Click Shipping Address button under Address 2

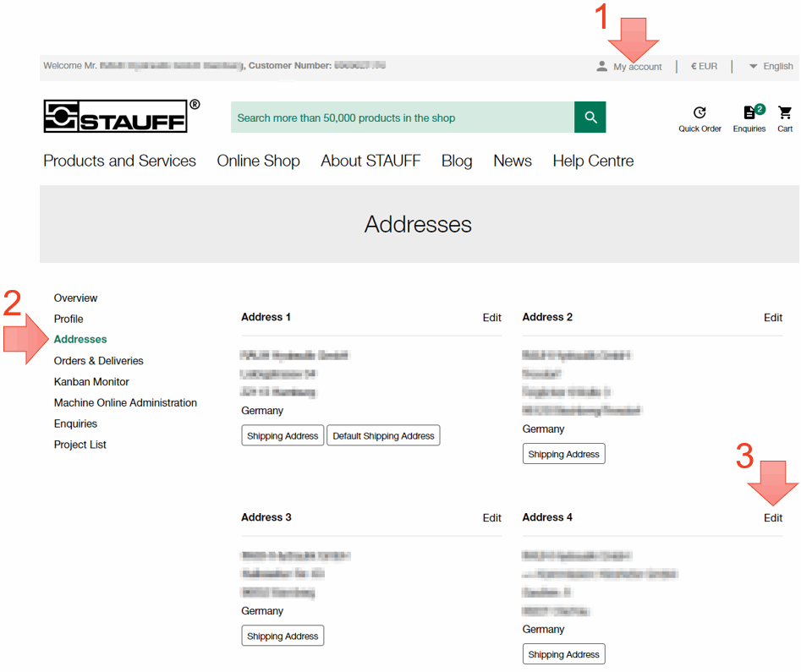tap(563, 454)
